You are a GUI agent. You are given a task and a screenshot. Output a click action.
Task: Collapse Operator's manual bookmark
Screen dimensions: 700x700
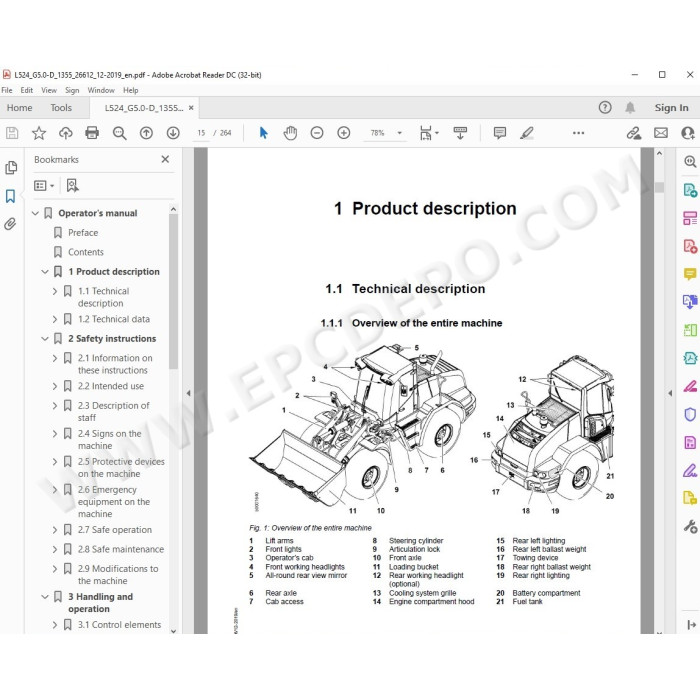click(35, 213)
